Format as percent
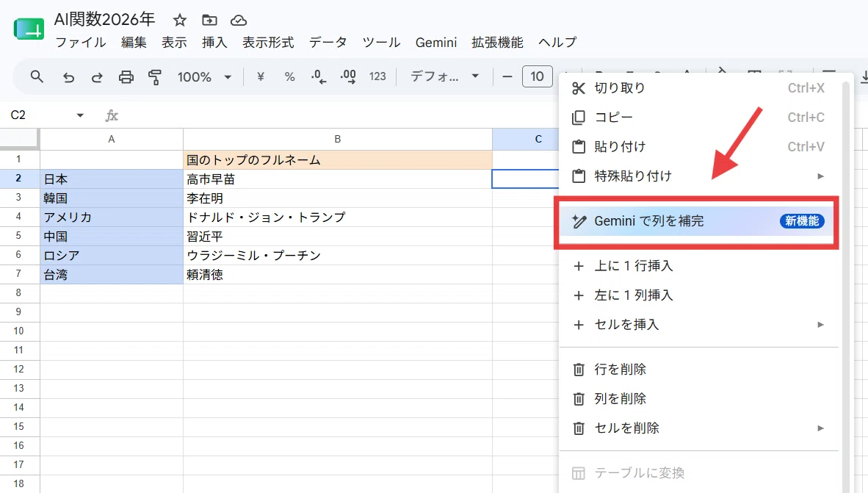This screenshot has width=868, height=493. pyautogui.click(x=289, y=76)
